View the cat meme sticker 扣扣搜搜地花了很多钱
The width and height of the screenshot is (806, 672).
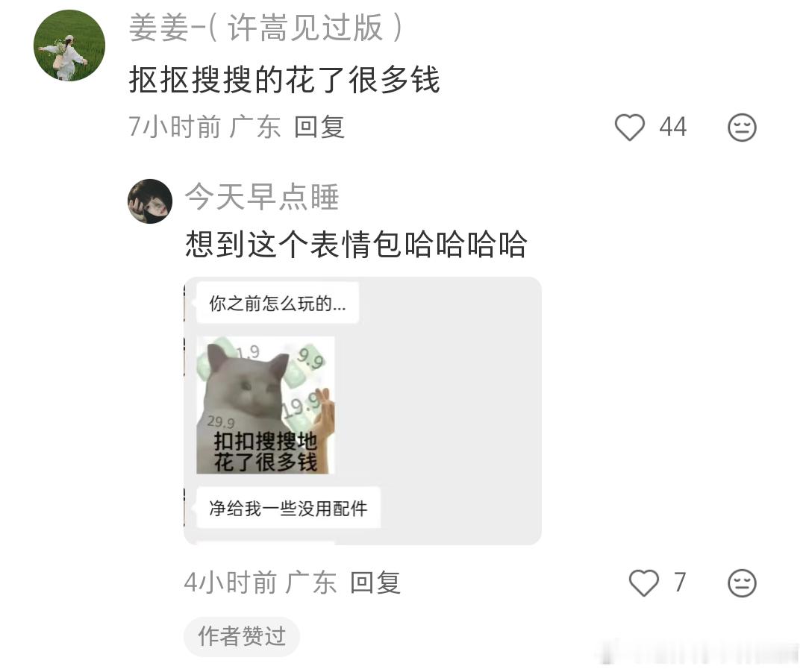pos(266,405)
